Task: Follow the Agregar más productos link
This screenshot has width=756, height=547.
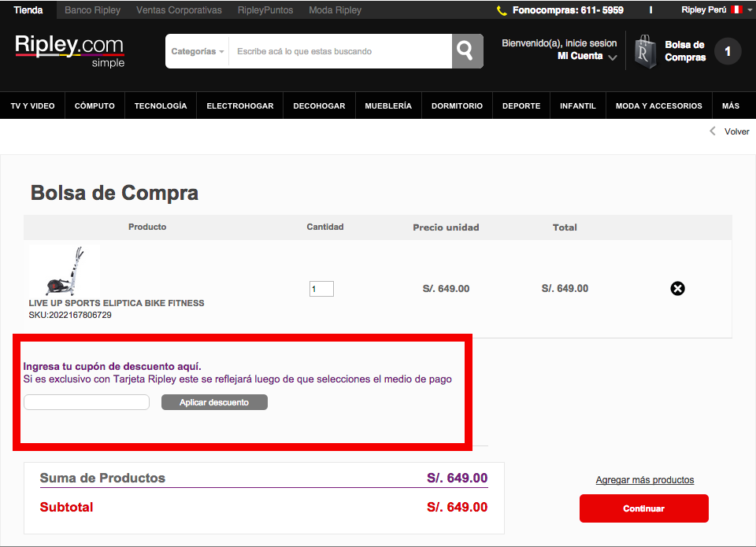Action: (645, 480)
